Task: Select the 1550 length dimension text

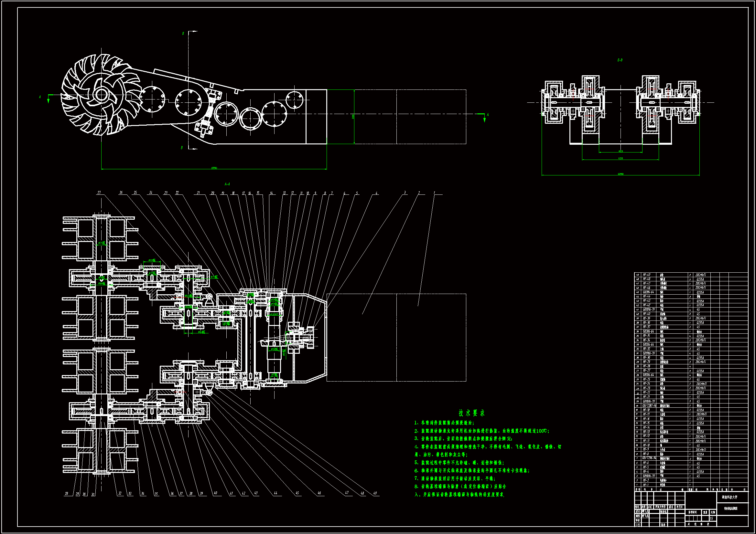Action: (x=214, y=168)
